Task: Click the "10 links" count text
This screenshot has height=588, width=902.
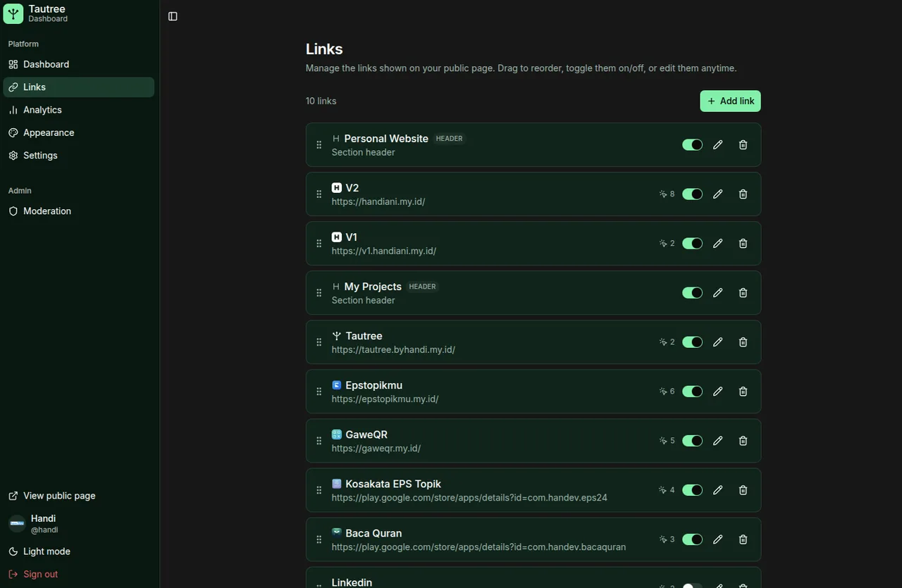Action: click(321, 101)
